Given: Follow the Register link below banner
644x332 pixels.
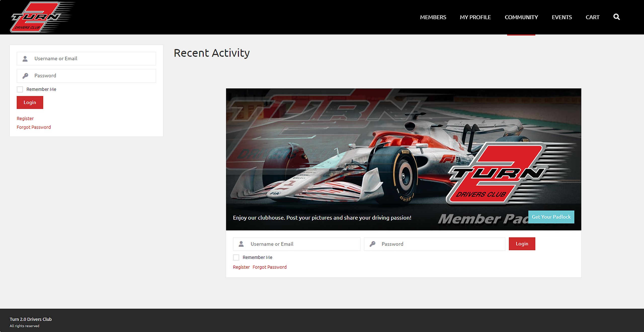Looking at the screenshot, I should (241, 267).
